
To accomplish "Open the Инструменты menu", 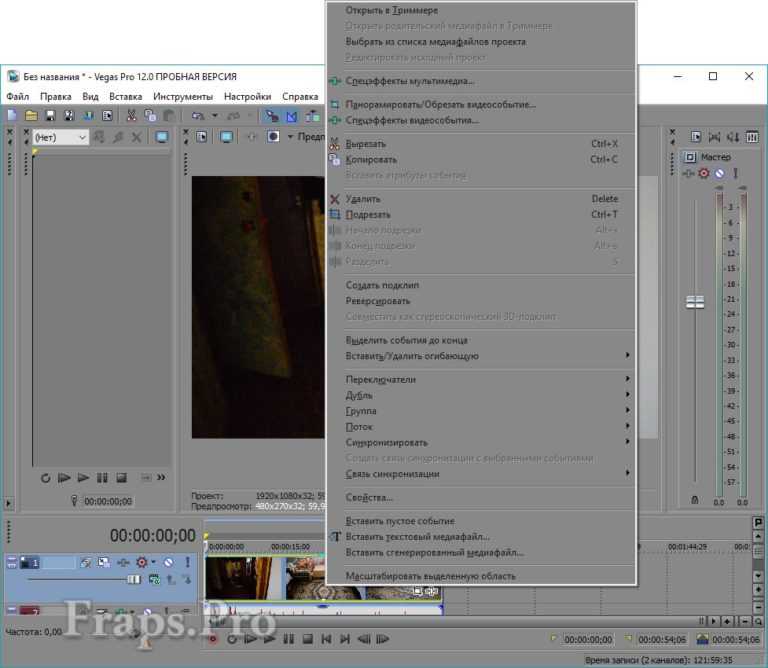I will [183, 96].
